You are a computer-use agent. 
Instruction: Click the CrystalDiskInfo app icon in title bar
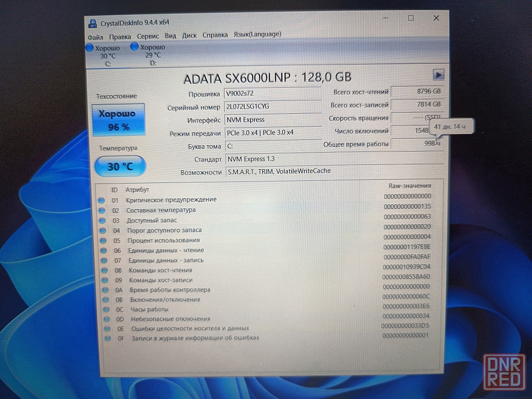[x=93, y=23]
